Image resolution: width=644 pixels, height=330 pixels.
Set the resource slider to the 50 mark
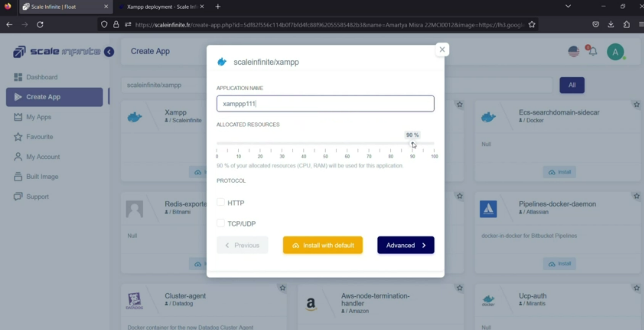[x=325, y=144]
